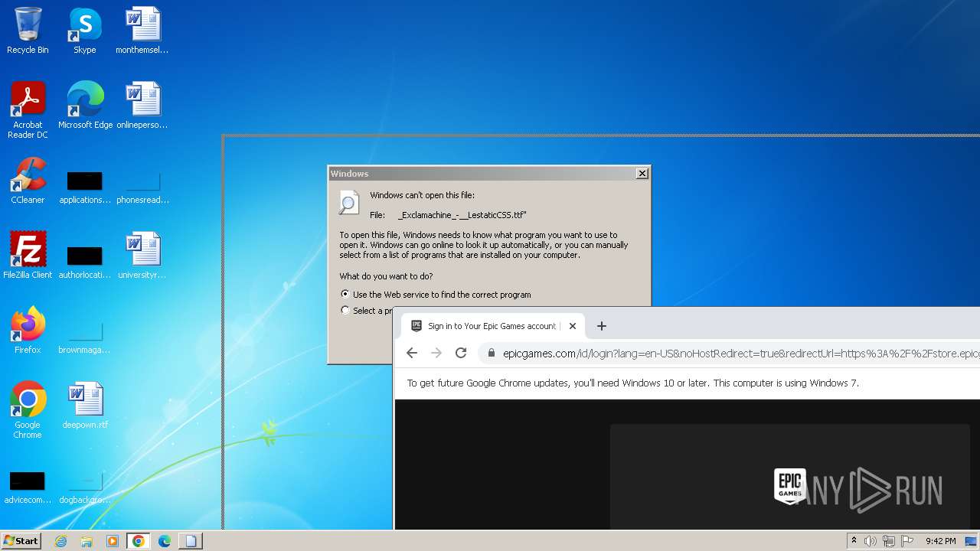The image size is (980, 551).
Task: View site info via the lock icon
Action: tap(491, 354)
